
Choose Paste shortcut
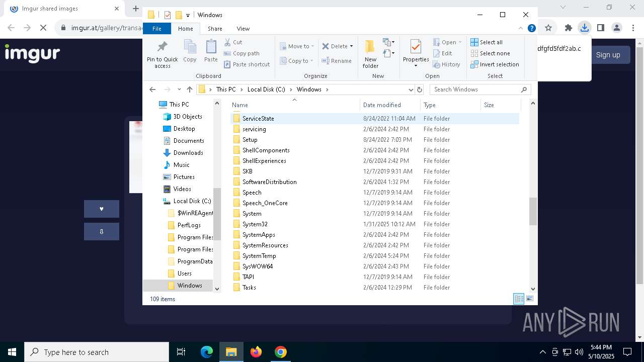click(x=247, y=64)
